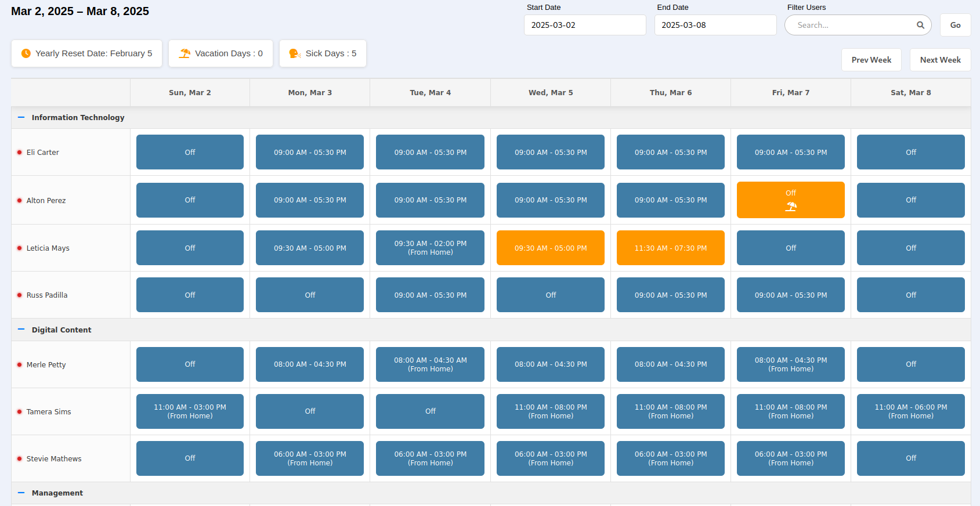The image size is (980, 506).
Task: Click the Mar 2, 2025 – Mar 8, 2025 heading
Action: pyautogui.click(x=80, y=11)
